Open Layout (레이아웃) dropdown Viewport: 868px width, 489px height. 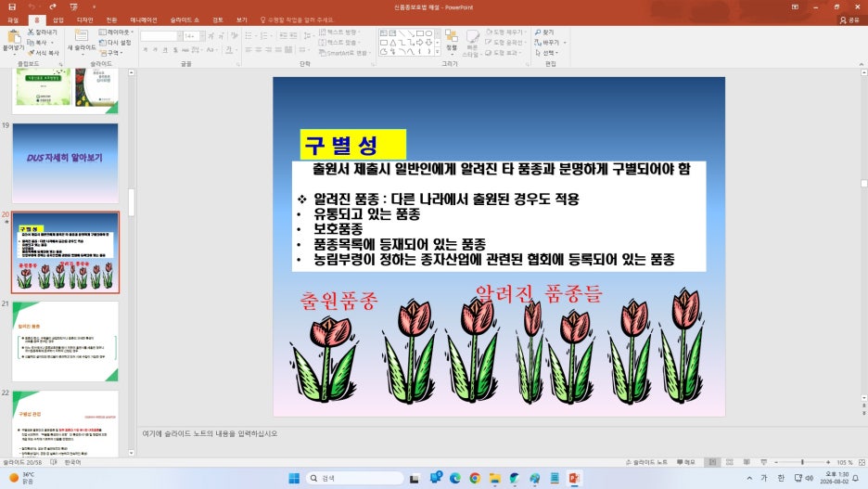pos(116,32)
